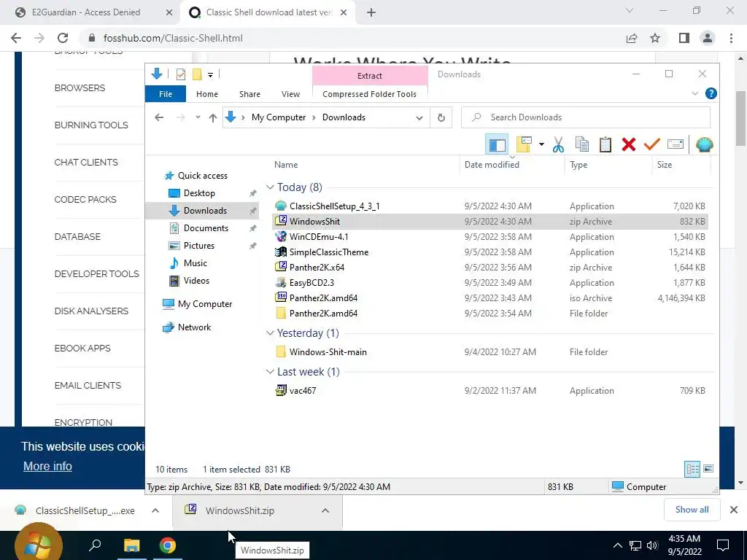Select the EasyBCD2.3 application

point(489,282)
